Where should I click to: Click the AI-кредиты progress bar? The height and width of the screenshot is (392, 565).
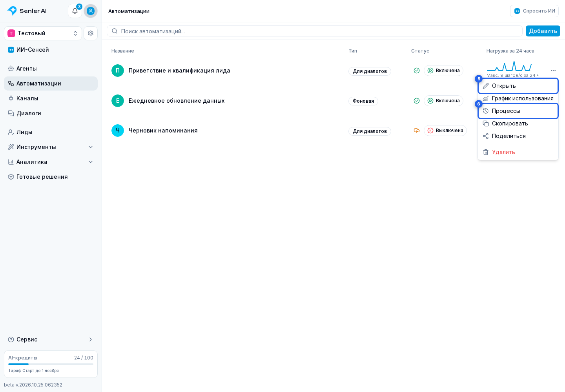pos(51,364)
